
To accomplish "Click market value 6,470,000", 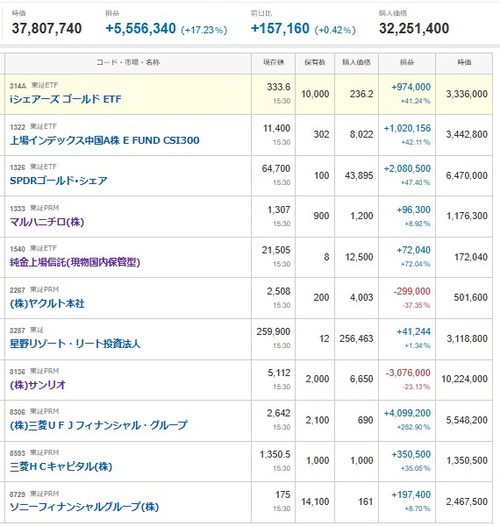I will pyautogui.click(x=467, y=176).
